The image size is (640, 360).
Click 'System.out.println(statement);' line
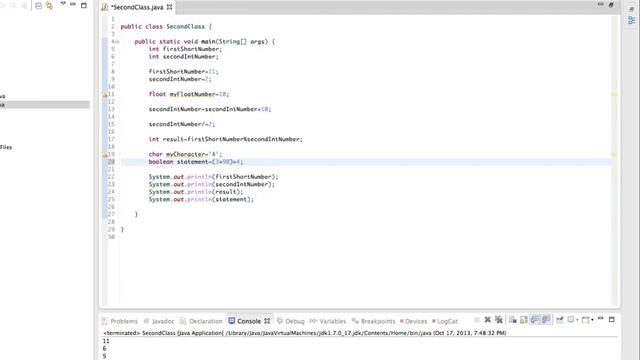(x=201, y=200)
